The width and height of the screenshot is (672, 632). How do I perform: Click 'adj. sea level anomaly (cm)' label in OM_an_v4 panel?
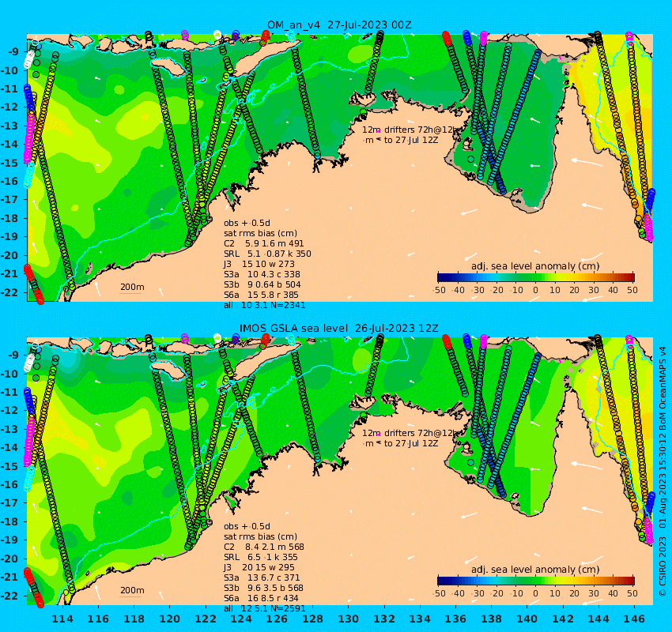tap(535, 266)
